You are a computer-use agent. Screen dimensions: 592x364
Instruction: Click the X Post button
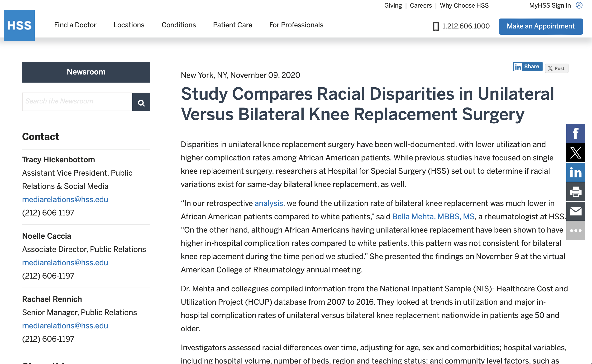point(556,68)
